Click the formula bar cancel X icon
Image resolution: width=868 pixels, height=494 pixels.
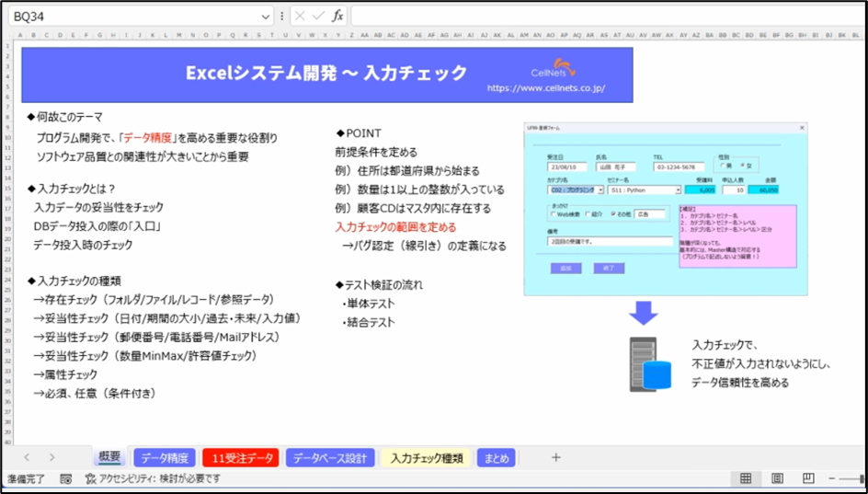pos(300,16)
